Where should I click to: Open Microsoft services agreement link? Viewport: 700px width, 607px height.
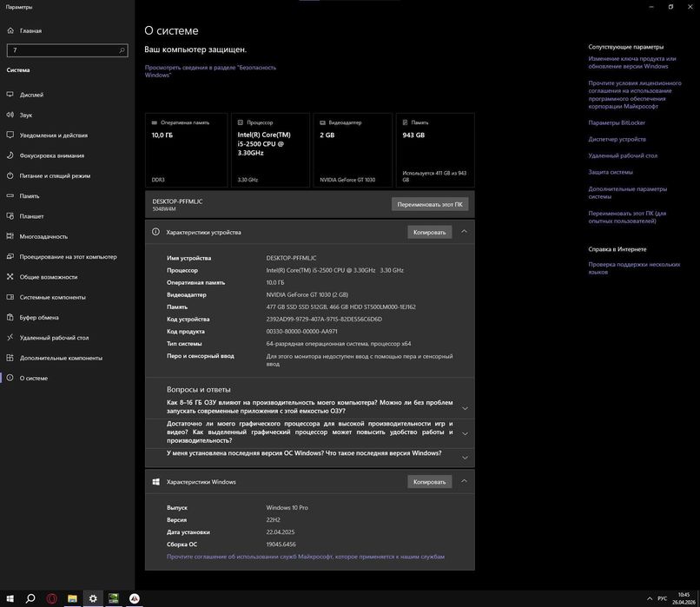click(x=306, y=557)
